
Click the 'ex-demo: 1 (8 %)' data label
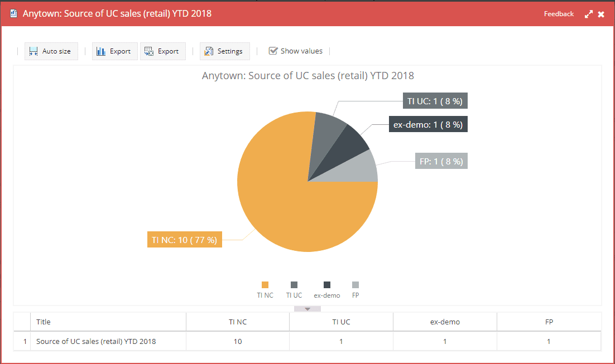tap(428, 125)
